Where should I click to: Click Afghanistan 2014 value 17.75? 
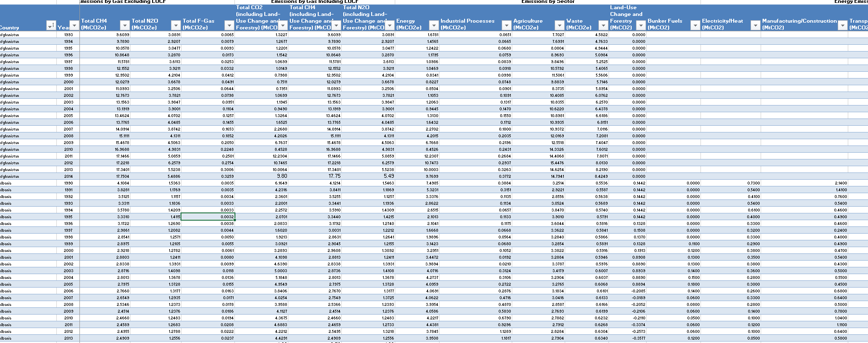(315, 176)
